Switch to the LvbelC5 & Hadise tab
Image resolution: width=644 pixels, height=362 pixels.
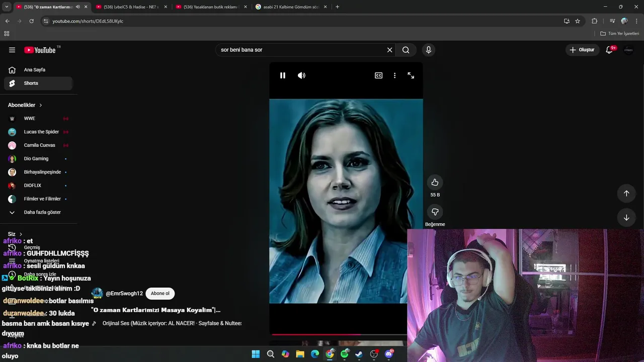(x=131, y=7)
